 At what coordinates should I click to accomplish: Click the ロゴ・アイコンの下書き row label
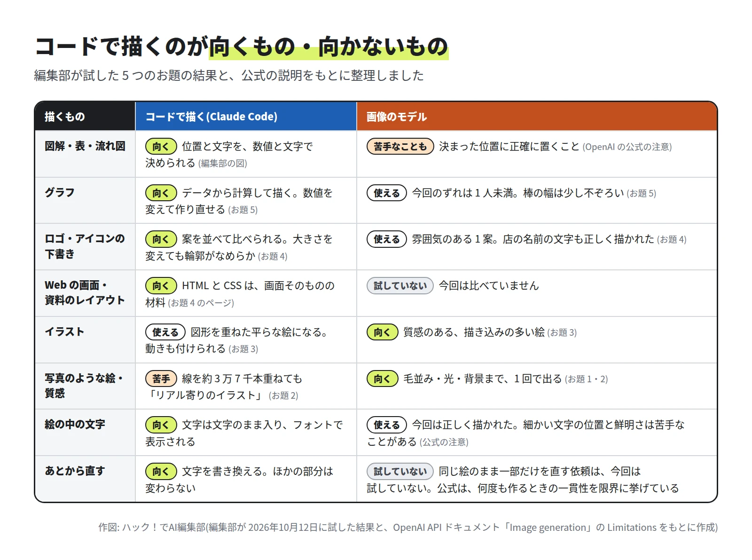[x=85, y=246]
